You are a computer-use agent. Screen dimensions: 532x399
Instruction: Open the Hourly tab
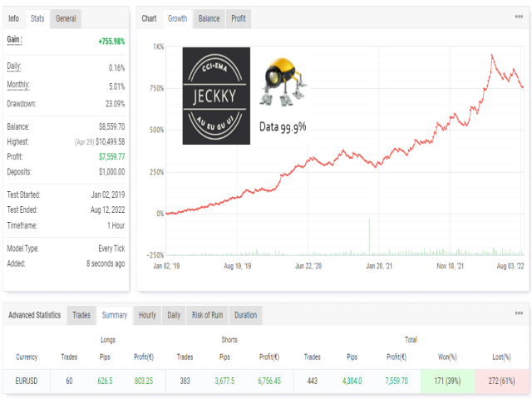147,315
